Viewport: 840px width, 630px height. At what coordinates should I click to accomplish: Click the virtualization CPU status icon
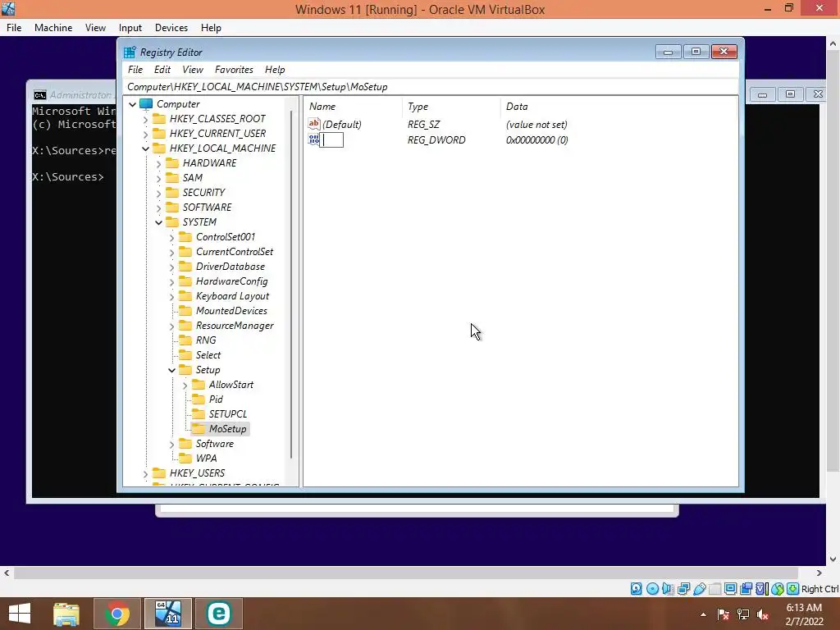[761, 589]
